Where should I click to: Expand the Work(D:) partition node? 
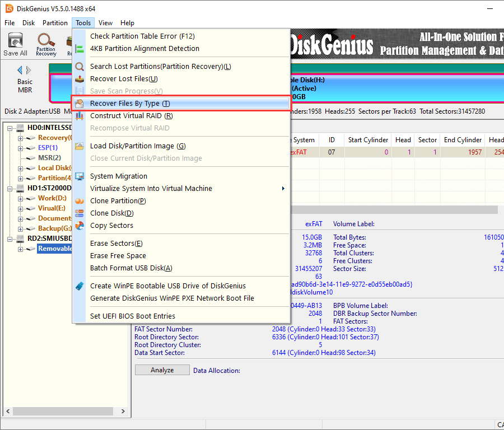[x=21, y=198]
